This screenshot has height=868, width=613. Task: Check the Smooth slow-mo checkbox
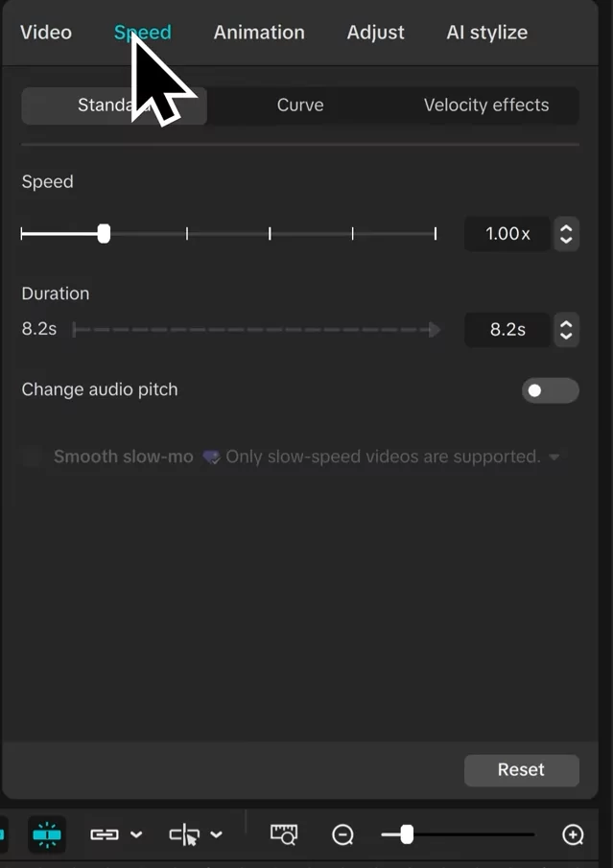pos(33,457)
